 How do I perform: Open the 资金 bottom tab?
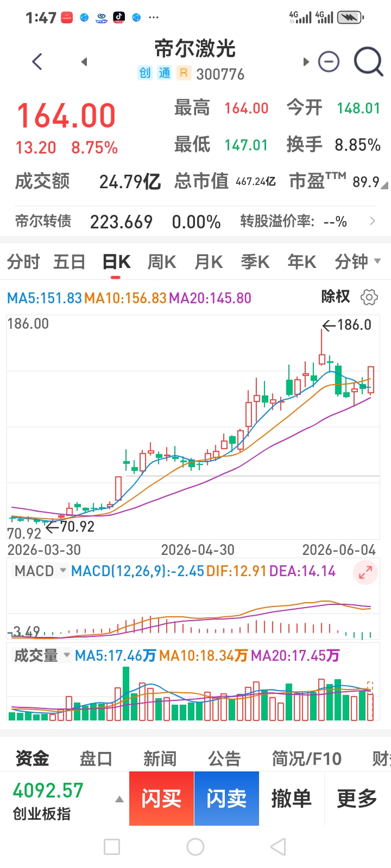click(x=32, y=758)
